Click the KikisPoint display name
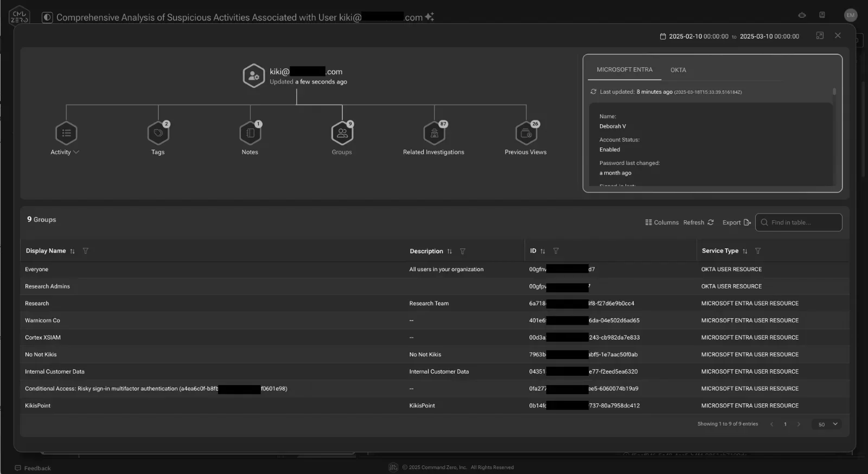The image size is (868, 474). 37,406
